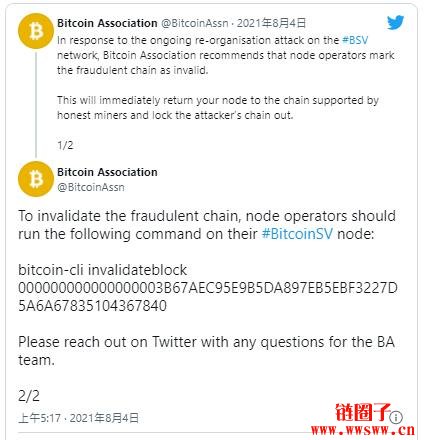This screenshot has height=440, width=424.
Task: Click the vertical thread line between the avatars
Action: coord(36,105)
